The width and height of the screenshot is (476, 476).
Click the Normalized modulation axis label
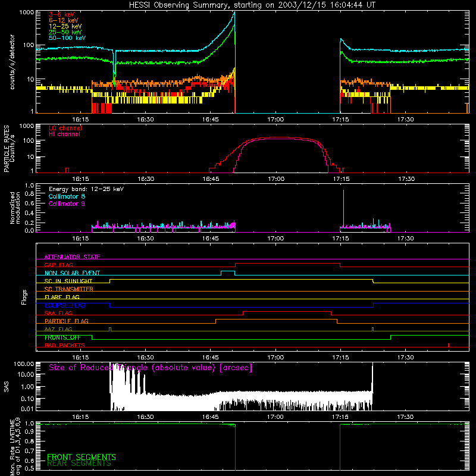coord(15,208)
